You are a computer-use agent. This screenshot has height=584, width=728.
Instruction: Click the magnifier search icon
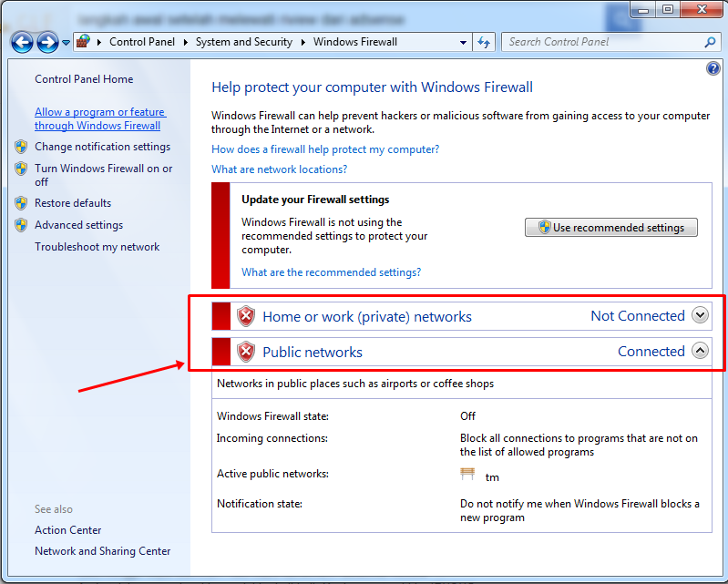710,42
